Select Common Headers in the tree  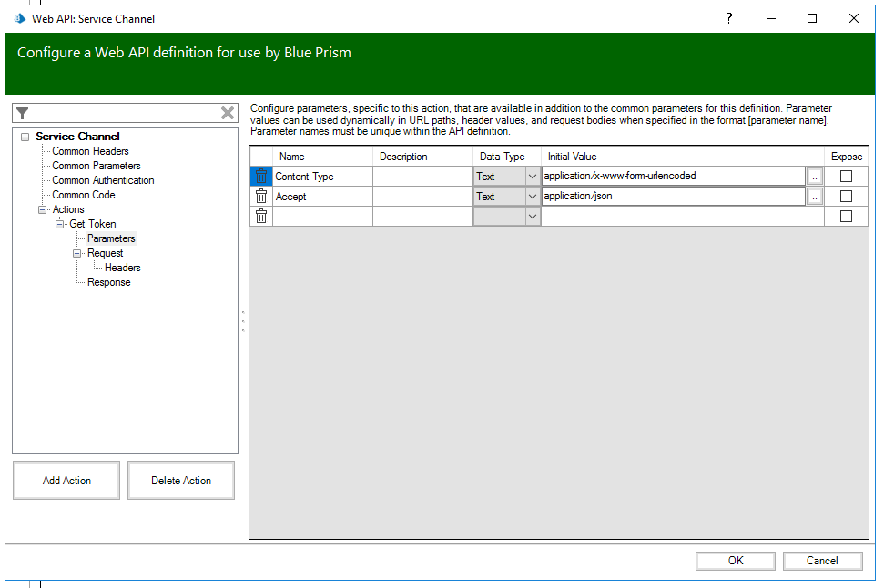coord(90,151)
